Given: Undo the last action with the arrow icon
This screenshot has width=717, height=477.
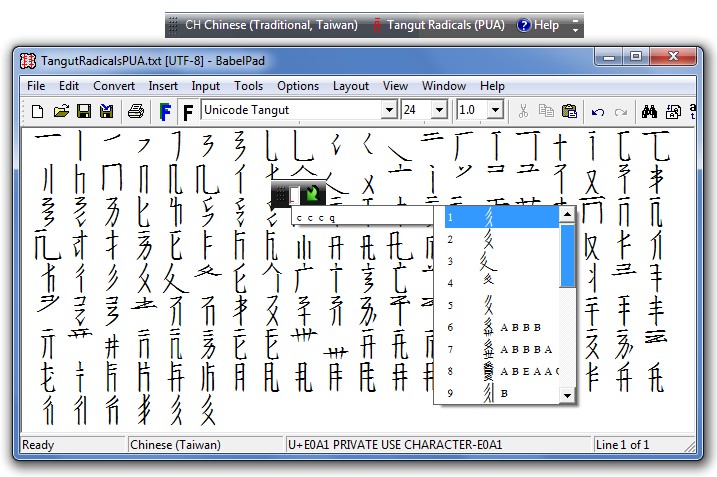Looking at the screenshot, I should (598, 112).
